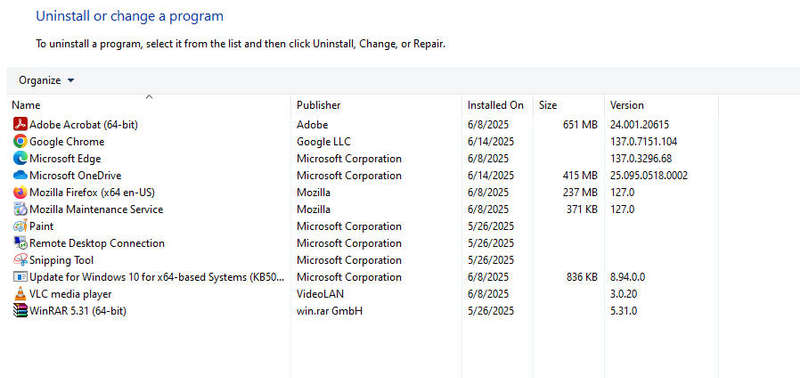
Task: Select the Microsoft OneDrive program name
Action: 76,175
